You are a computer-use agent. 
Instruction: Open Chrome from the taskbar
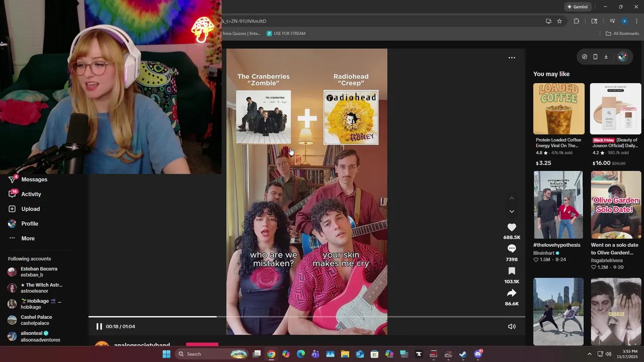271,354
